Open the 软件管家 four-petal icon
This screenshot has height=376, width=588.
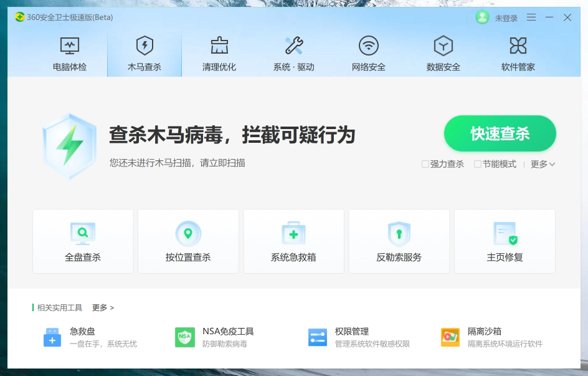518,46
